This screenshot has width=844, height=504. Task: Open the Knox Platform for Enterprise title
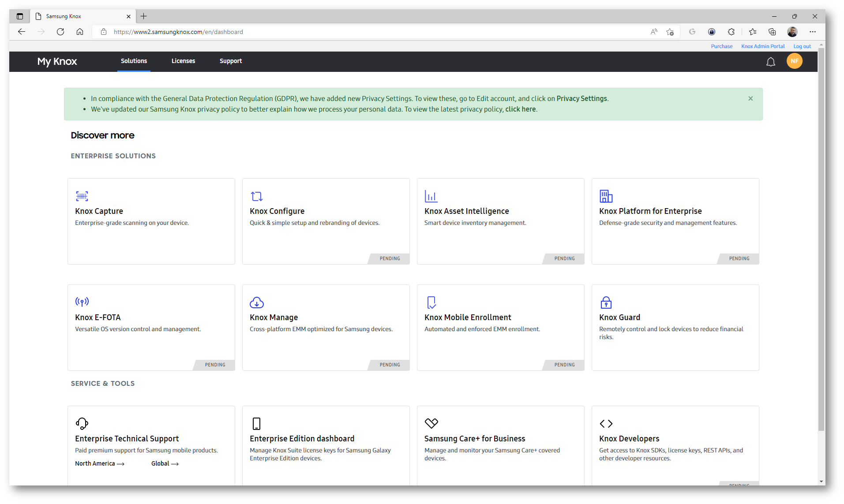point(650,211)
